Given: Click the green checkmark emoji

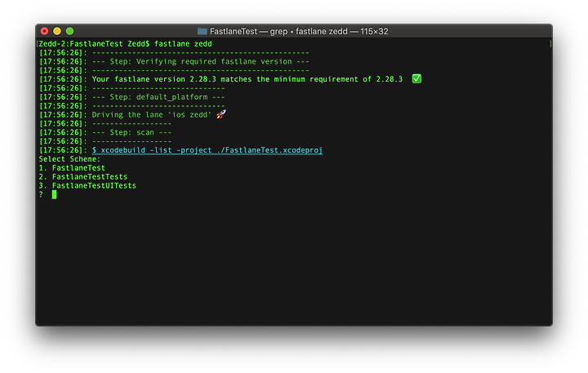Looking at the screenshot, I should [x=416, y=78].
